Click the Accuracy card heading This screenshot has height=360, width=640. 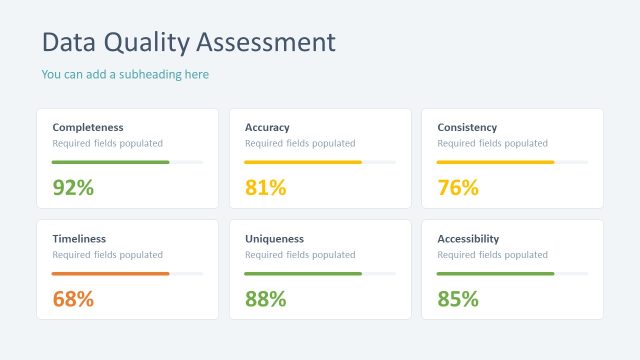coord(267,127)
